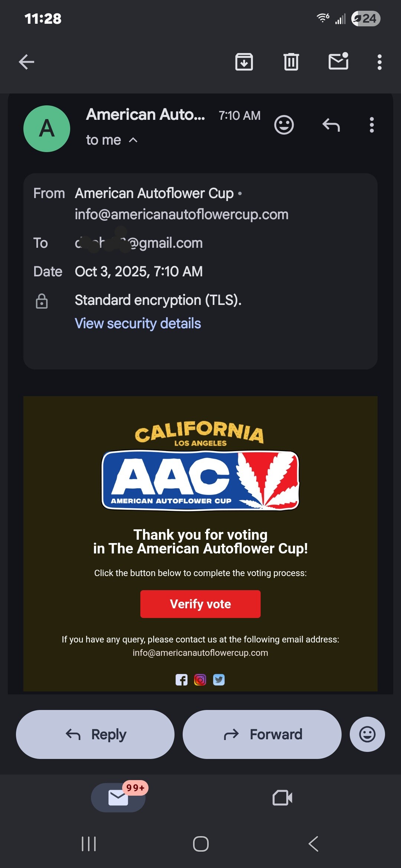Viewport: 401px width, 868px height.
Task: Tap the Reply button below email
Action: pyautogui.click(x=95, y=734)
